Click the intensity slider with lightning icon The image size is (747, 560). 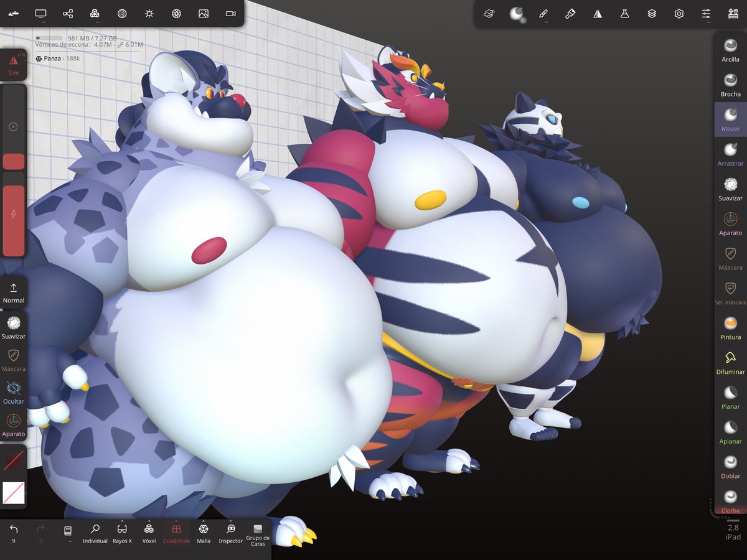(14, 214)
